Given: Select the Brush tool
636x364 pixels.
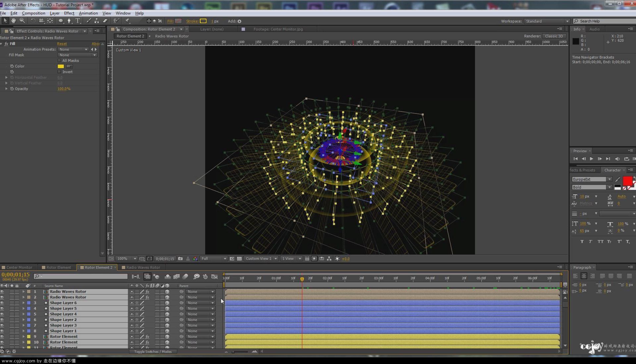Looking at the screenshot, I should (x=88, y=21).
